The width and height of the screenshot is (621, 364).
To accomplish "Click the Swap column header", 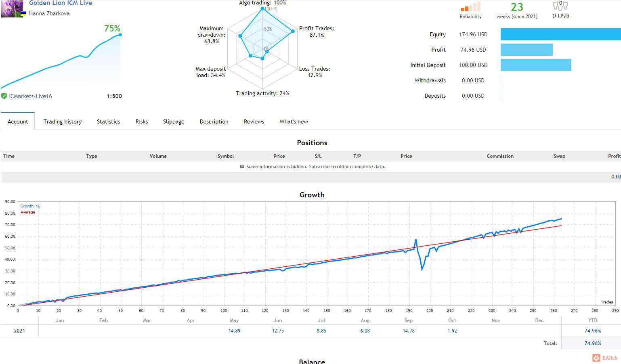I will pyautogui.click(x=559, y=156).
